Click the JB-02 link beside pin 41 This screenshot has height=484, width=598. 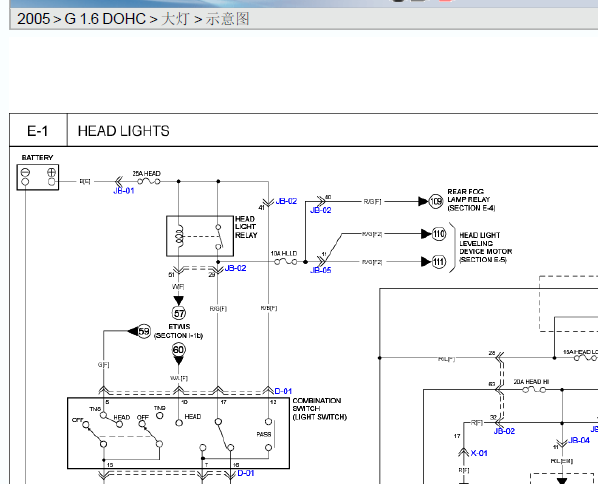286,201
